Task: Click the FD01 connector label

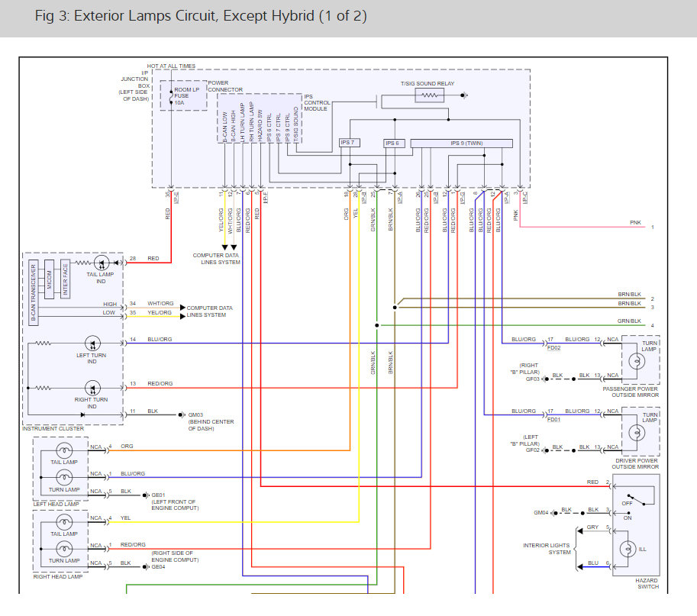Action: [x=554, y=420]
